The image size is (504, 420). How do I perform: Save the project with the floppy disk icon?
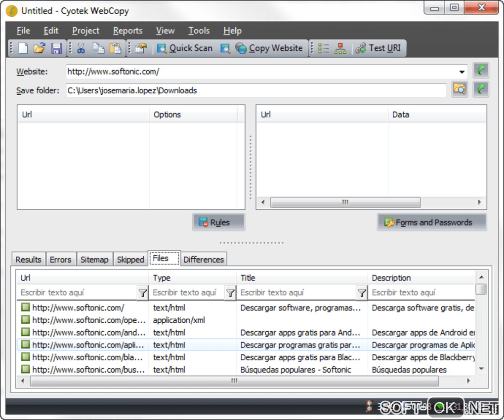[x=56, y=48]
